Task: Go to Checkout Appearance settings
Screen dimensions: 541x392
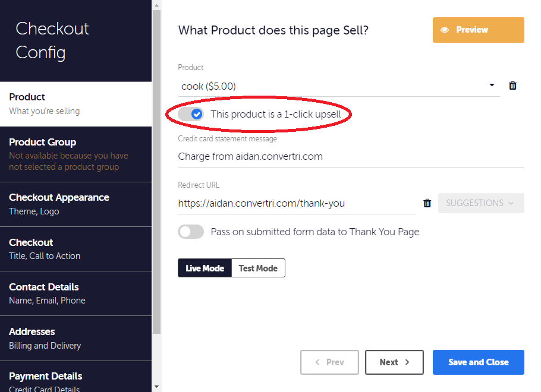Action: pyautogui.click(x=76, y=204)
